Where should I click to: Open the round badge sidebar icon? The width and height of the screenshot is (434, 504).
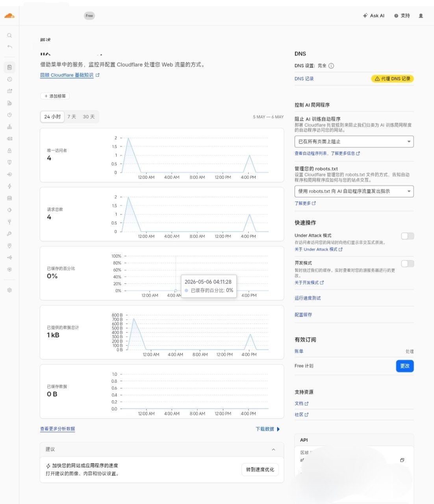9,269
